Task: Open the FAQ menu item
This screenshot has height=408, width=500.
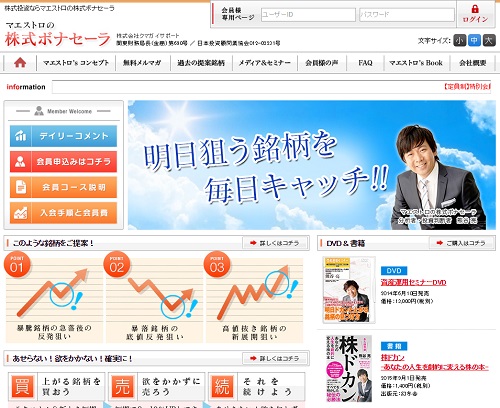Action: [365, 63]
